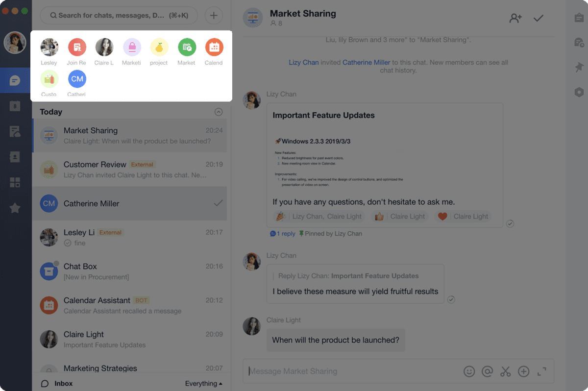Open the Inbox tab
Viewport: 588px width, 391px height.
coord(57,384)
